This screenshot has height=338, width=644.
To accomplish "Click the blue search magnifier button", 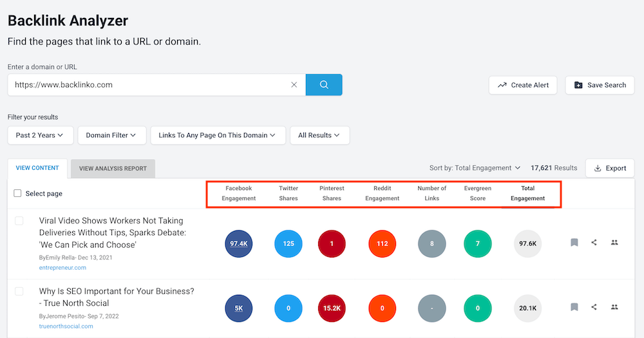I will coord(324,84).
